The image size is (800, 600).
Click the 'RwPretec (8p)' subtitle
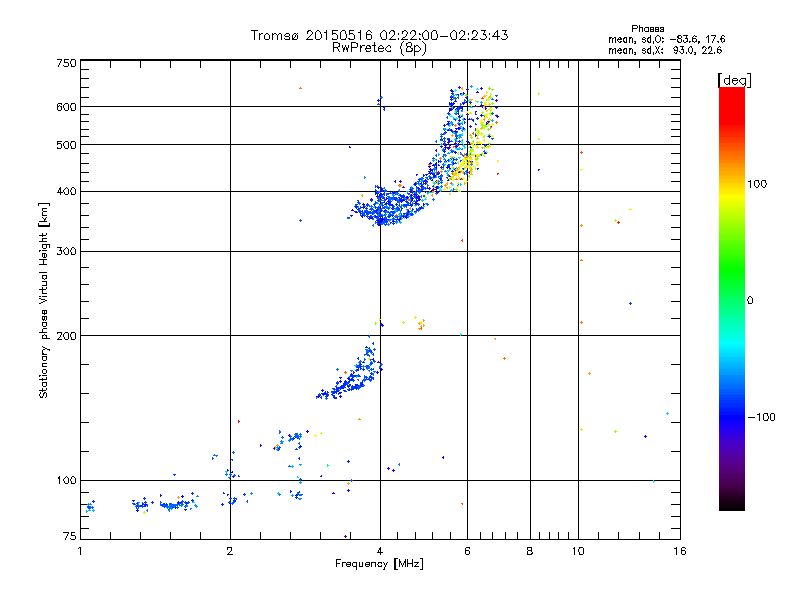pos(379,48)
